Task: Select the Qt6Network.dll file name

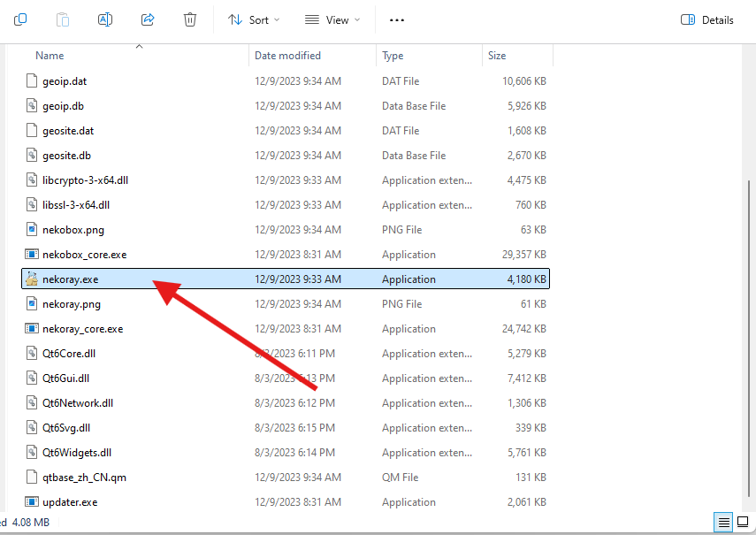Action: click(78, 403)
